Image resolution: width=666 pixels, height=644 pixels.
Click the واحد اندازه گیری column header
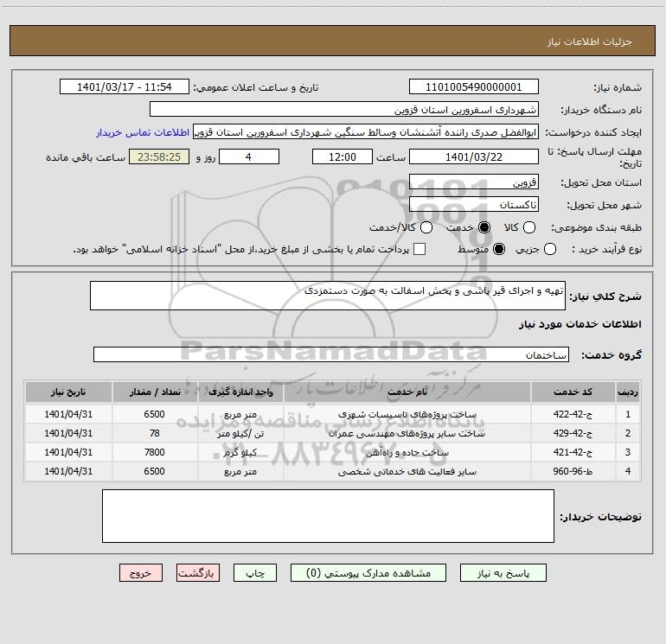click(240, 392)
